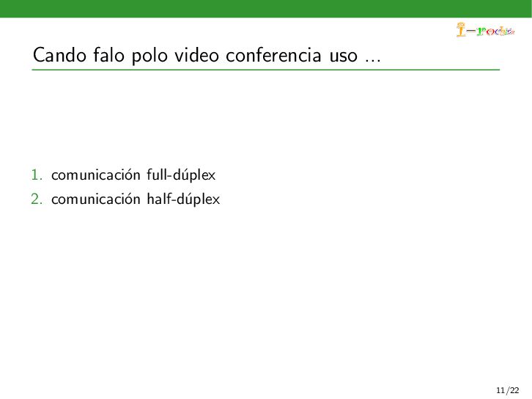Click the word Cando in the title

[x=59, y=55]
